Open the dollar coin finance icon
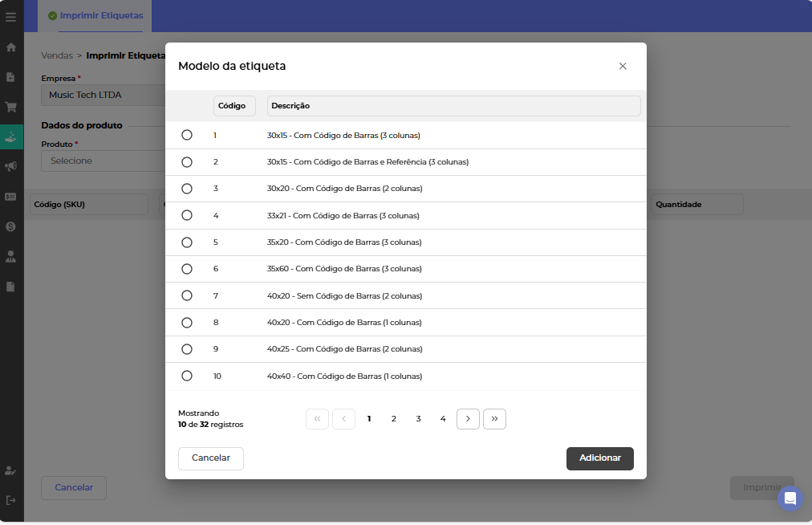Viewport: 812px width, 525px height. [11, 226]
